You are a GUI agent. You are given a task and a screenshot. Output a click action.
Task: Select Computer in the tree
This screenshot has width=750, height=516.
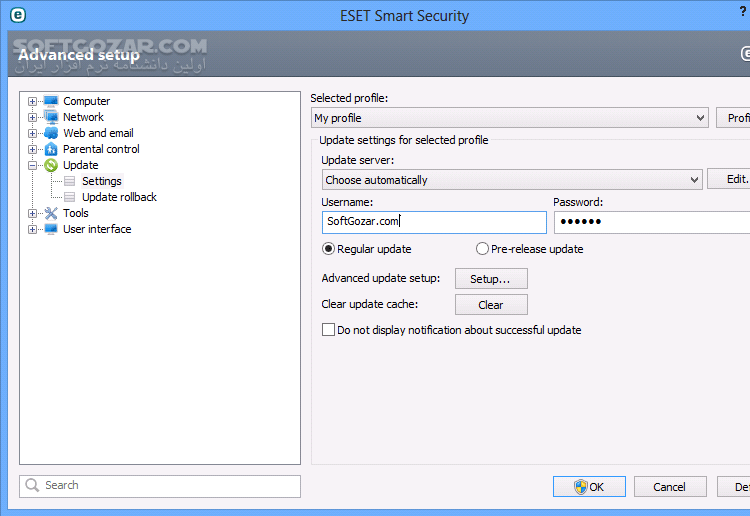point(87,101)
